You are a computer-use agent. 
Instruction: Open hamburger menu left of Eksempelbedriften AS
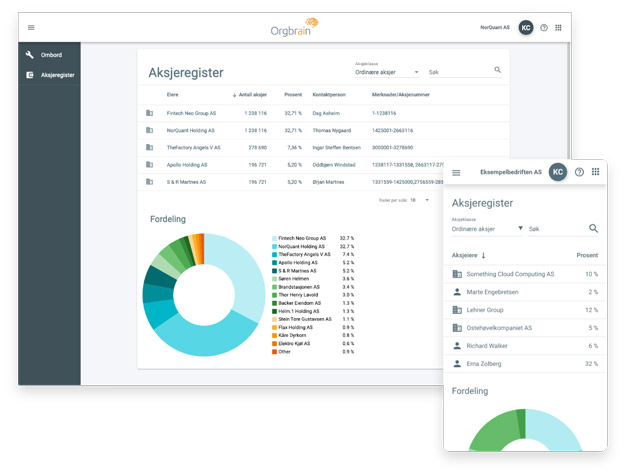tap(457, 173)
